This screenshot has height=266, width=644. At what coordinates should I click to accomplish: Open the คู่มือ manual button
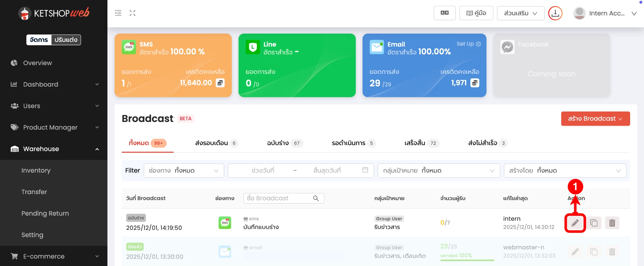pyautogui.click(x=476, y=13)
